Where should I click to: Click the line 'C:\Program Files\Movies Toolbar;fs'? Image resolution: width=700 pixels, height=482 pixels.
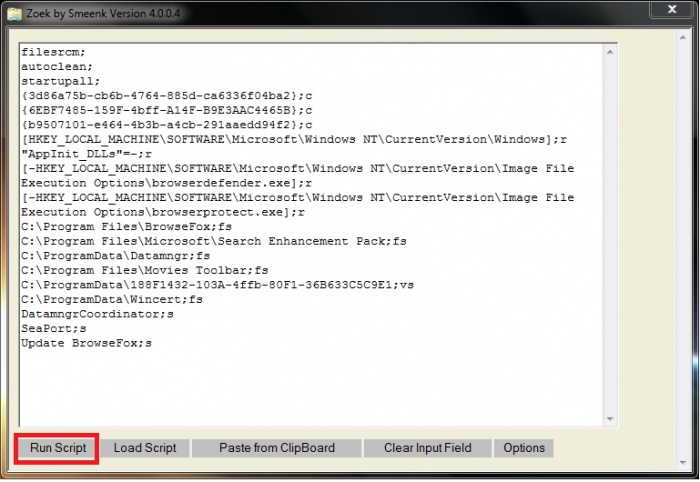144,270
